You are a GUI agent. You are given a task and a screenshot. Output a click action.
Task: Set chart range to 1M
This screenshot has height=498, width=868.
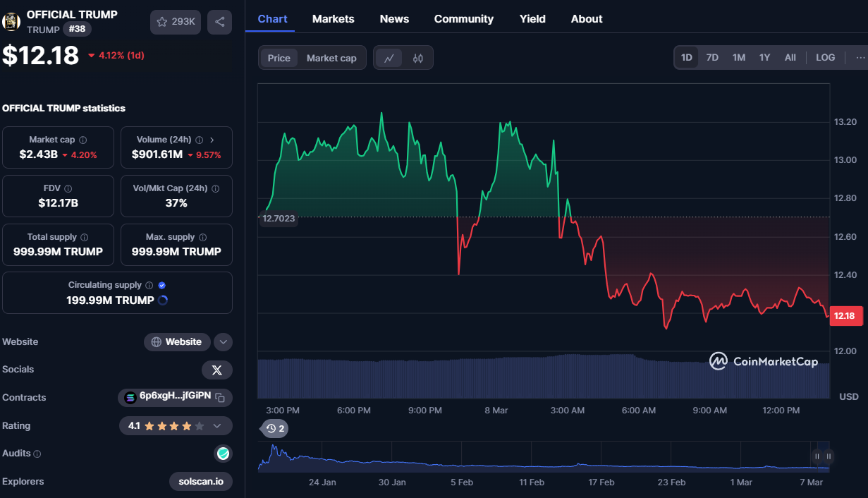[739, 58]
